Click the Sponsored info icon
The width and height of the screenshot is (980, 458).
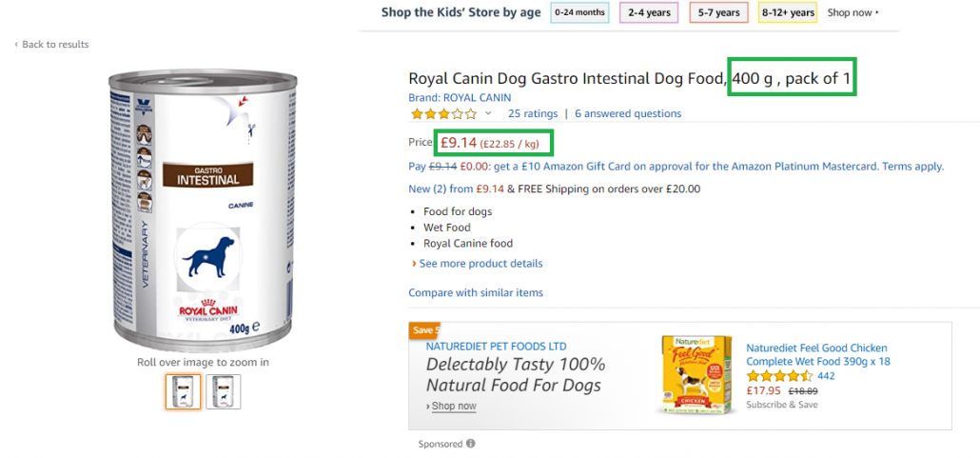[471, 444]
